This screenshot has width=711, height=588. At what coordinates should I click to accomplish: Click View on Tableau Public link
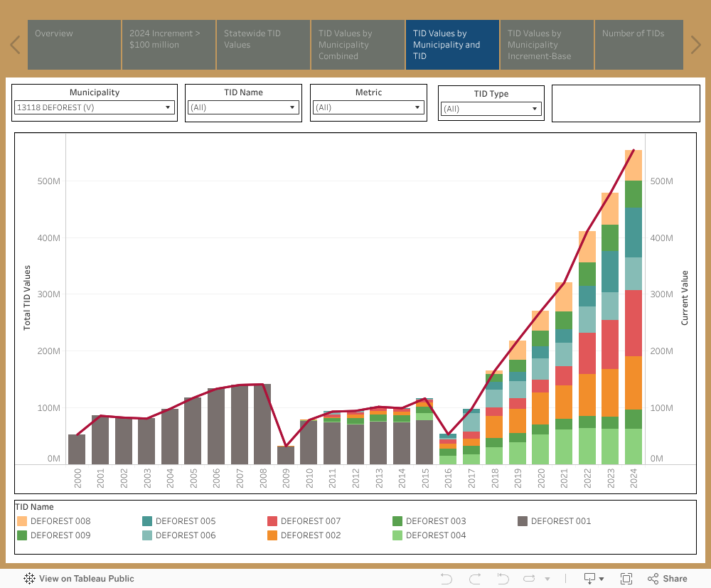pyautogui.click(x=86, y=579)
